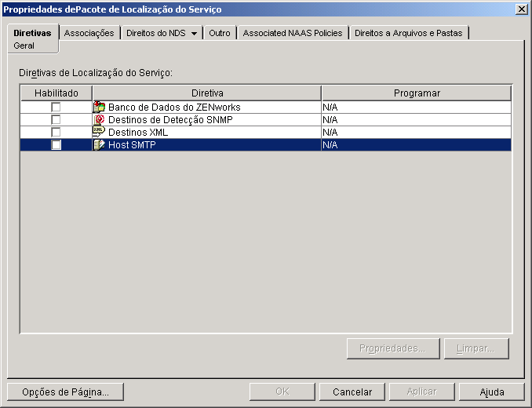Open the Associated NAAS Policies tab

293,33
